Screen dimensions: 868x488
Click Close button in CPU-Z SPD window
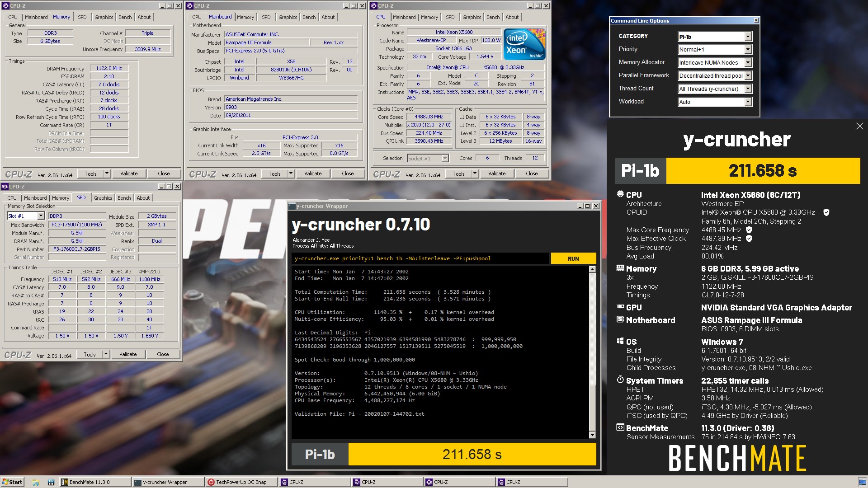point(163,354)
